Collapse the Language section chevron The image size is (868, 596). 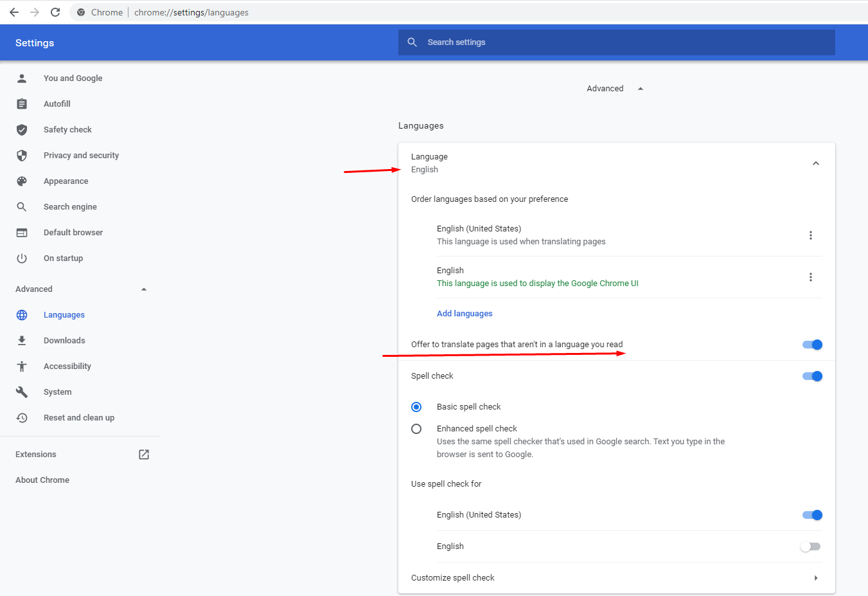[x=816, y=163]
